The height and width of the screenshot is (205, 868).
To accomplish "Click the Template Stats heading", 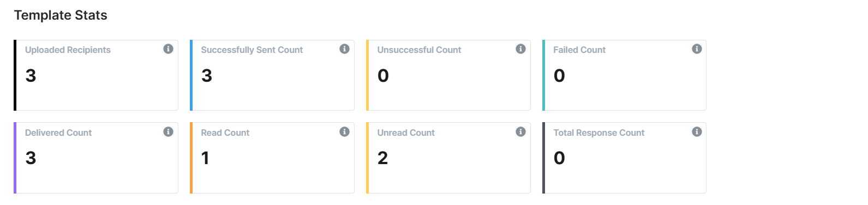I will pos(61,15).
